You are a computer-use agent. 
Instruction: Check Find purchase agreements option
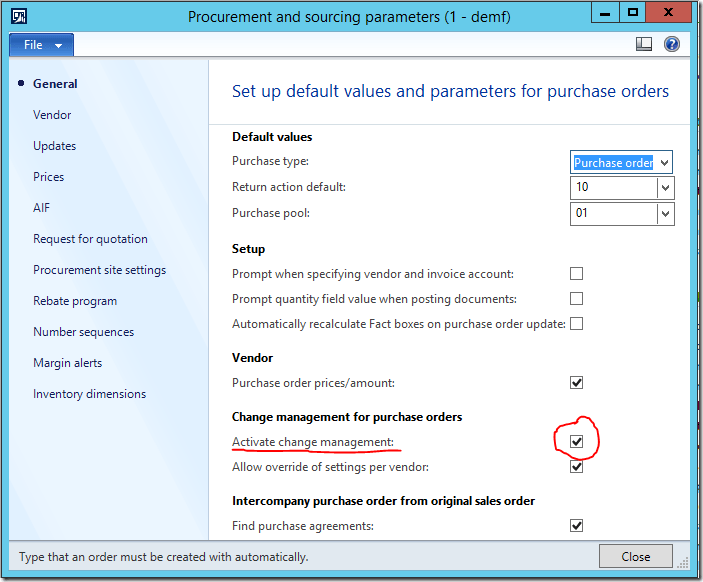576,526
